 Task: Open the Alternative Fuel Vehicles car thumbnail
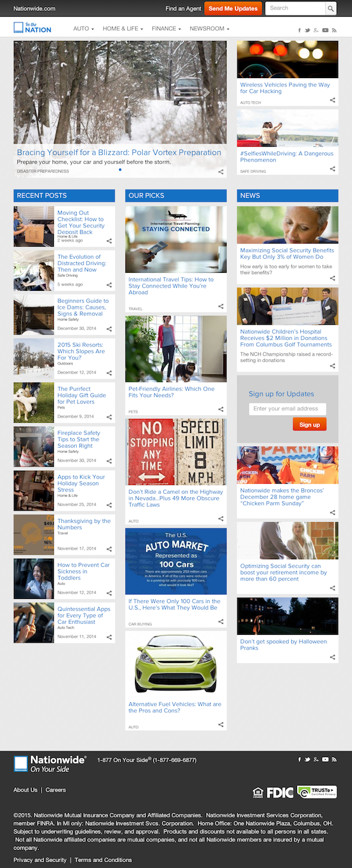pyautogui.click(x=176, y=664)
